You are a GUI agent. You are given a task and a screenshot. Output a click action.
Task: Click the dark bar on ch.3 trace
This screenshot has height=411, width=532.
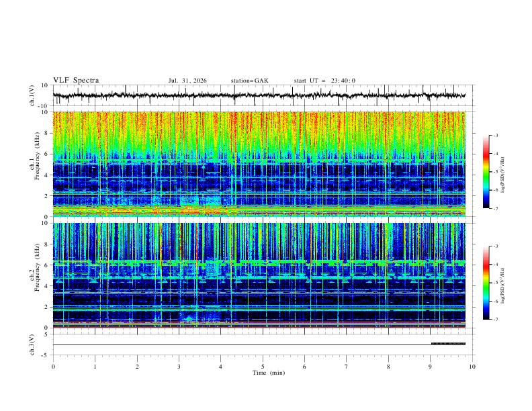point(448,344)
